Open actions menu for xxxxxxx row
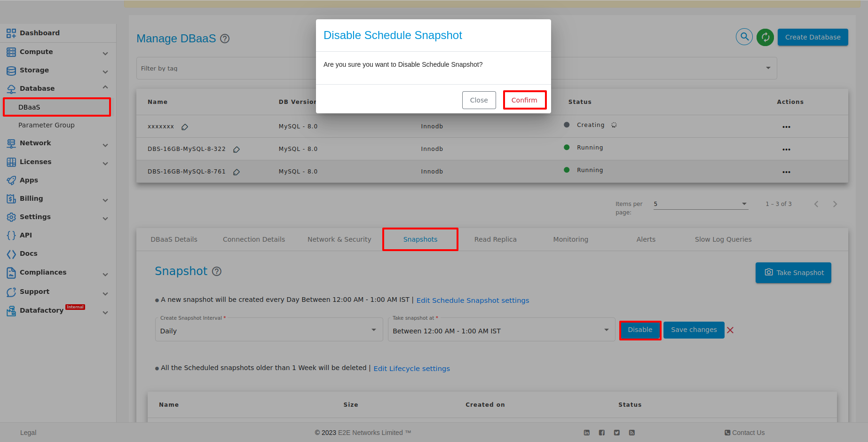This screenshot has height=442, width=868. tap(786, 127)
